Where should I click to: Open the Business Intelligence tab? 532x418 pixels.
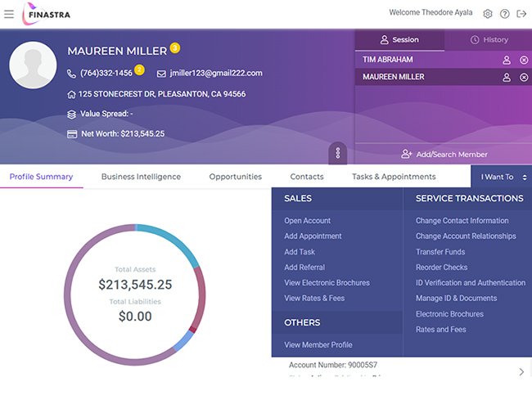[x=141, y=177]
